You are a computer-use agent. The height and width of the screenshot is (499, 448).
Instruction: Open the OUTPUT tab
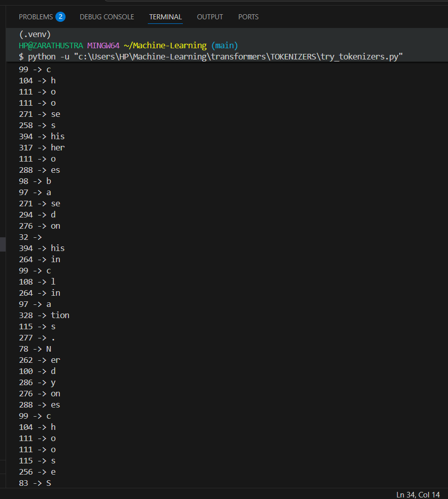coord(210,17)
